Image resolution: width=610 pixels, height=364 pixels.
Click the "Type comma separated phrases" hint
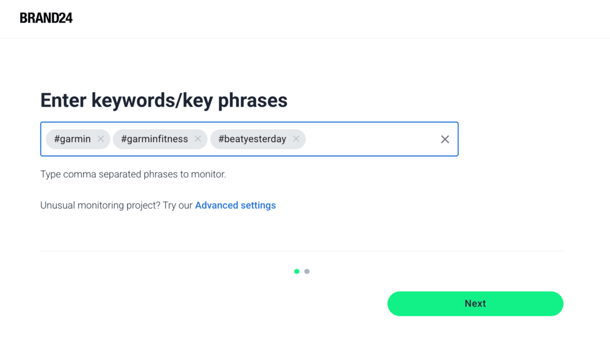[133, 174]
